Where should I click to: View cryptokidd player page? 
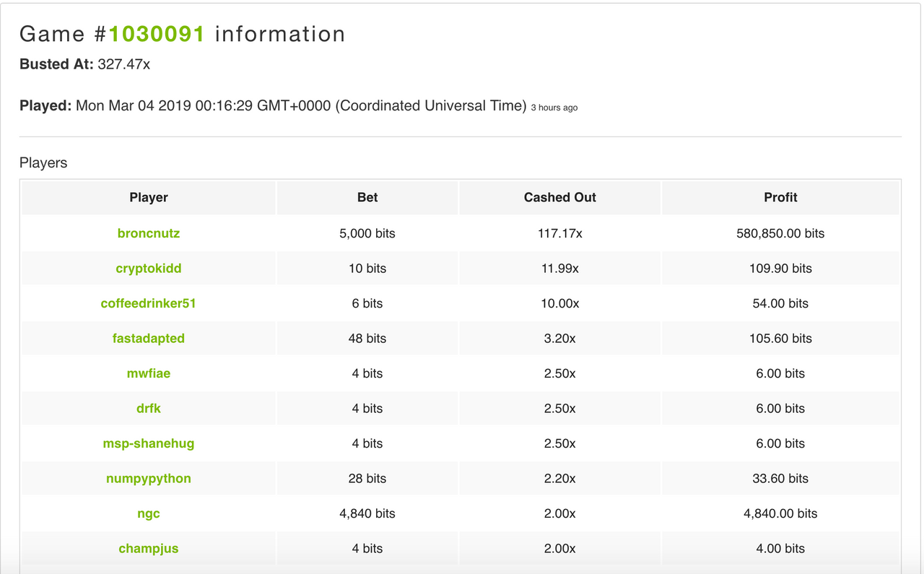tap(149, 268)
